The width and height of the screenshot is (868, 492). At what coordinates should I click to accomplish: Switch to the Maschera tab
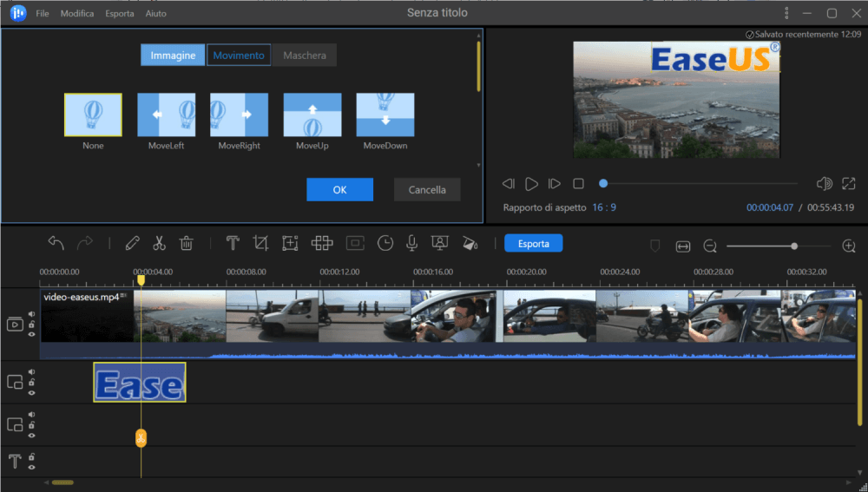click(x=304, y=56)
